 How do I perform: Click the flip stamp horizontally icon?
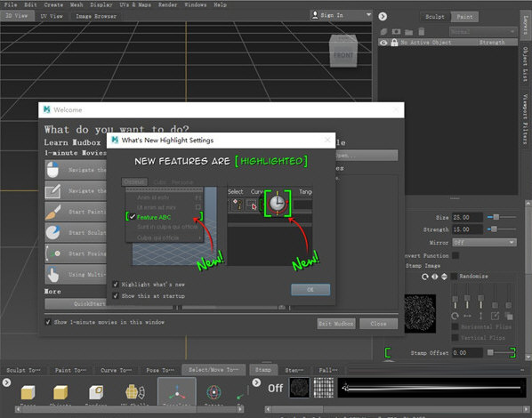435,277
